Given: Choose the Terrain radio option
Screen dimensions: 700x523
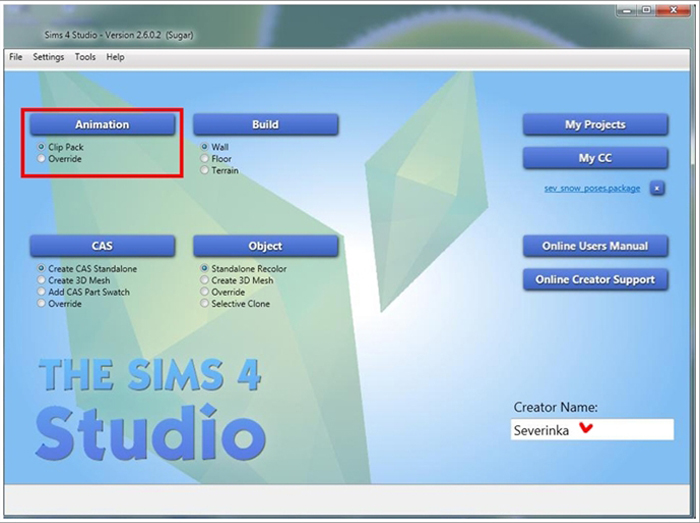Looking at the screenshot, I should pyautogui.click(x=205, y=171).
